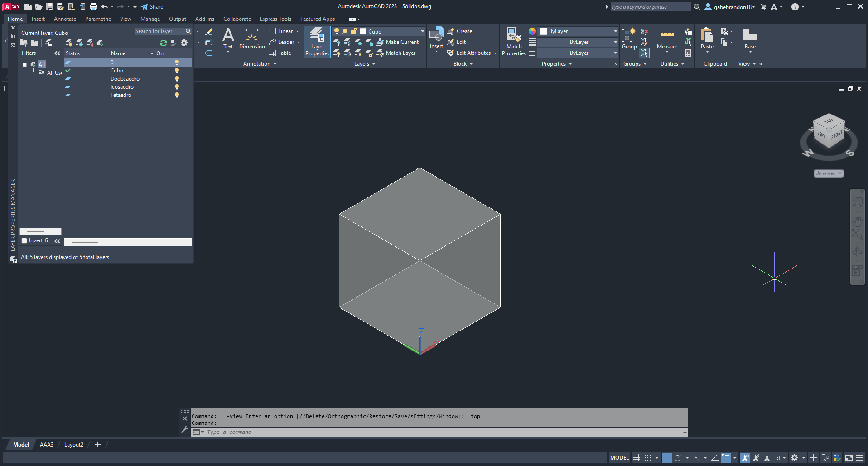The width and height of the screenshot is (868, 466).
Task: Click the ViewCube TOP face
Action: coord(829,121)
